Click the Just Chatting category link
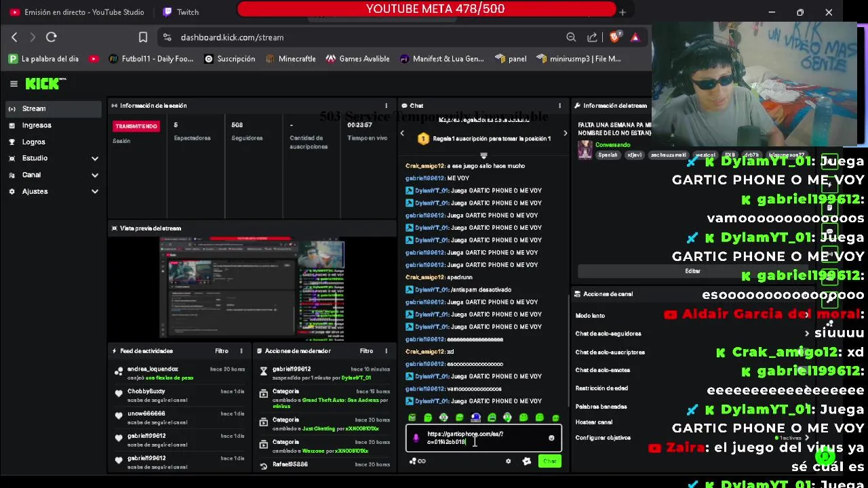The height and width of the screenshot is (488, 868). click(319, 428)
